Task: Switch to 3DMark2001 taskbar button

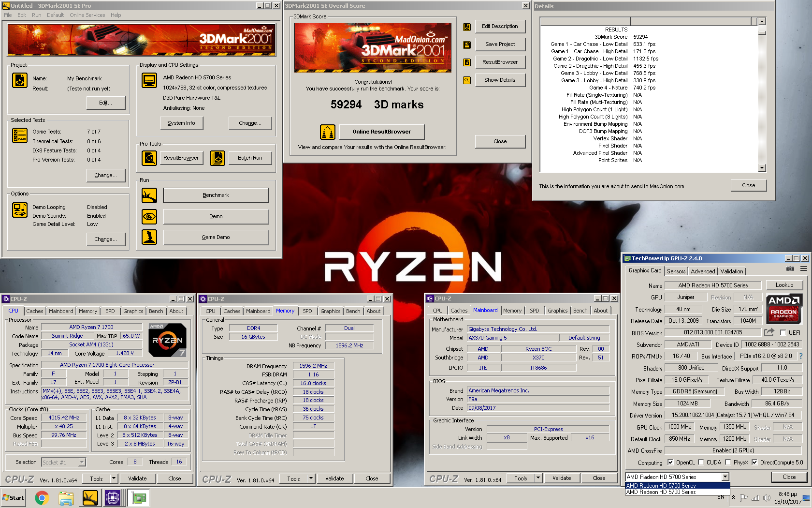Action: point(90,497)
